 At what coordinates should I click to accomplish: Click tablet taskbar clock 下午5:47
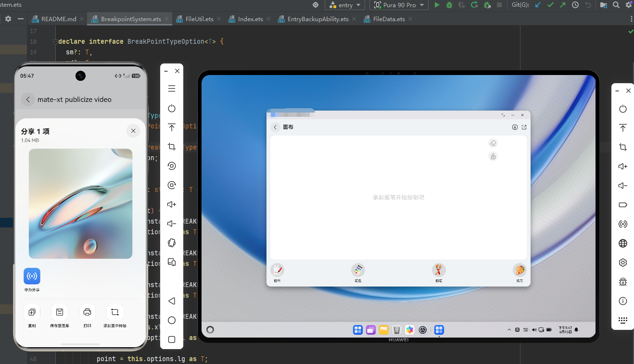(565, 330)
